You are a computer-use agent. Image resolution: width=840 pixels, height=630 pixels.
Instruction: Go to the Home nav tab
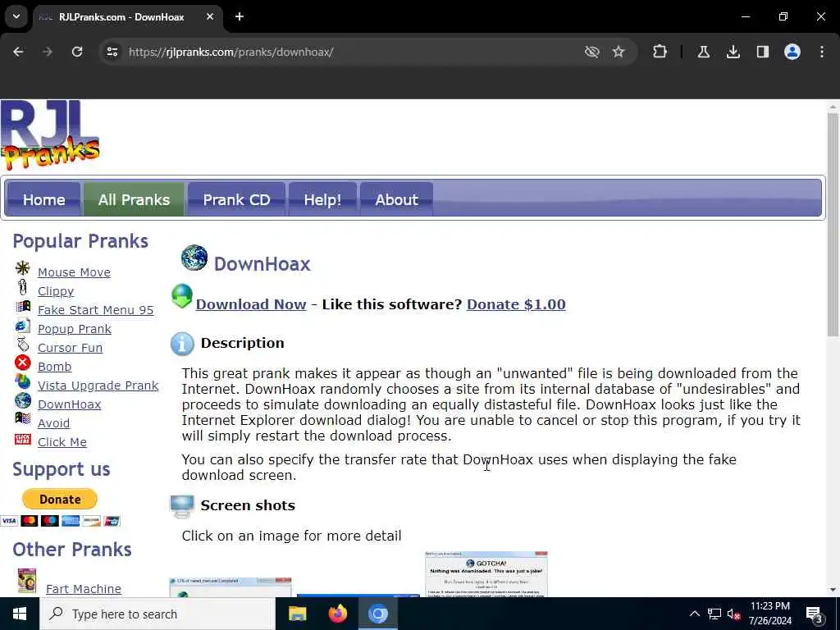(43, 199)
